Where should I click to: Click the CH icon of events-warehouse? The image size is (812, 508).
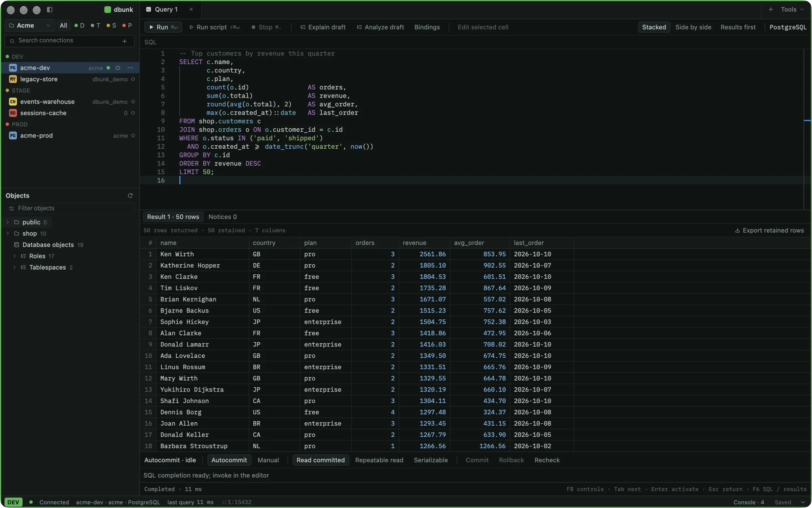pyautogui.click(x=13, y=102)
